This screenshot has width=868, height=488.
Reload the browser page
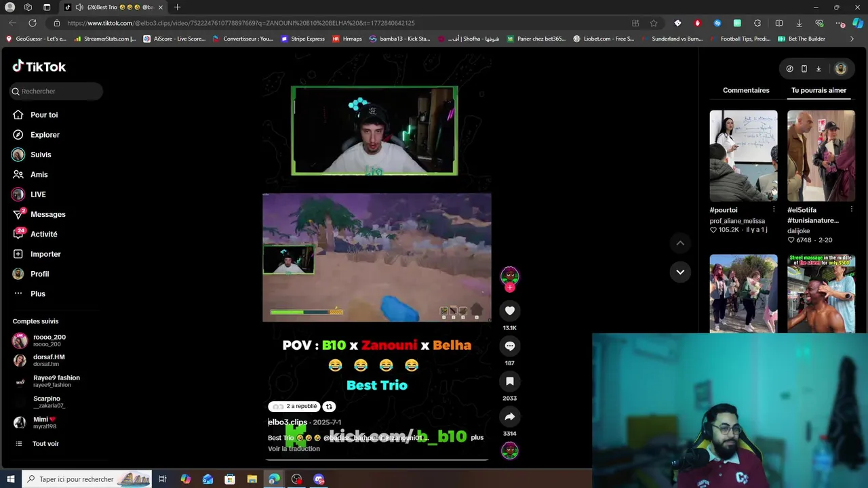tap(32, 22)
